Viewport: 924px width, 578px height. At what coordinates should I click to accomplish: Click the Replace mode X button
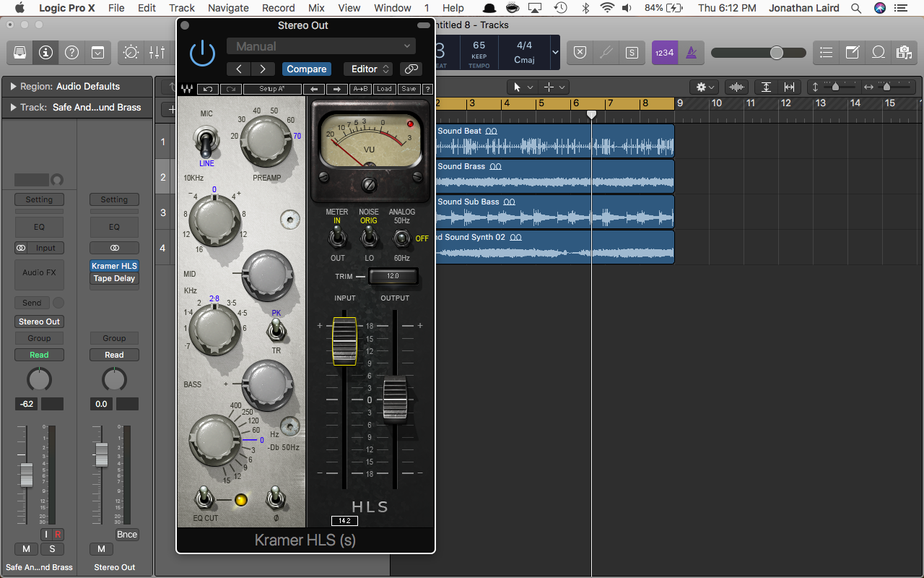coord(580,53)
